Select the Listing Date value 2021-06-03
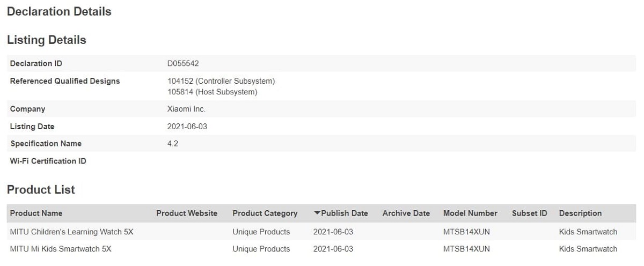Screen dimensions: 644x266 click(187, 127)
